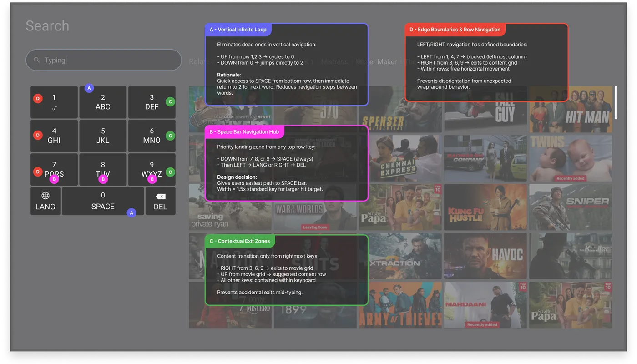Select the blue A marker above the 2 ABC key
This screenshot has width=637, height=364.
click(x=89, y=88)
